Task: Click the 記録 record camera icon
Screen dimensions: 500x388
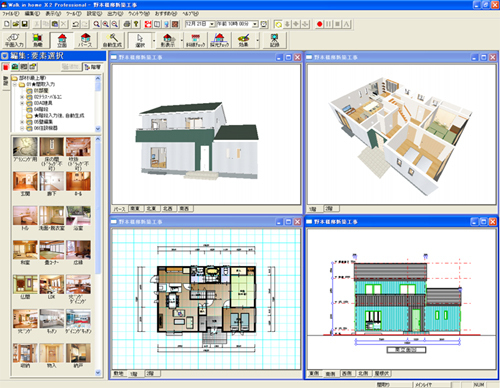Action: (274, 40)
